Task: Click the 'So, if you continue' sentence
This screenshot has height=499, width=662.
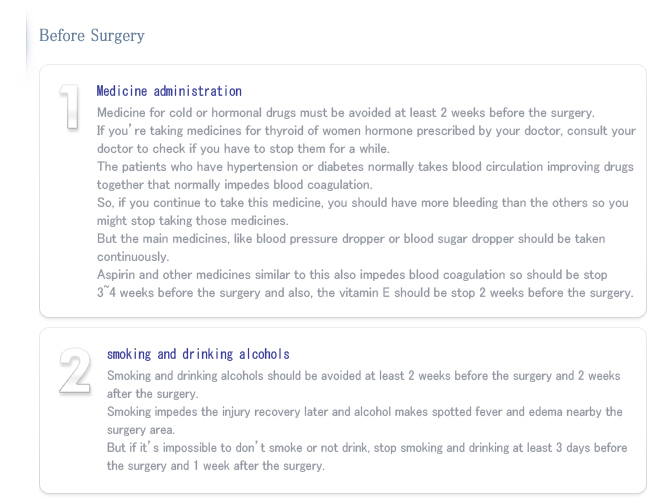Action: [x=363, y=203]
